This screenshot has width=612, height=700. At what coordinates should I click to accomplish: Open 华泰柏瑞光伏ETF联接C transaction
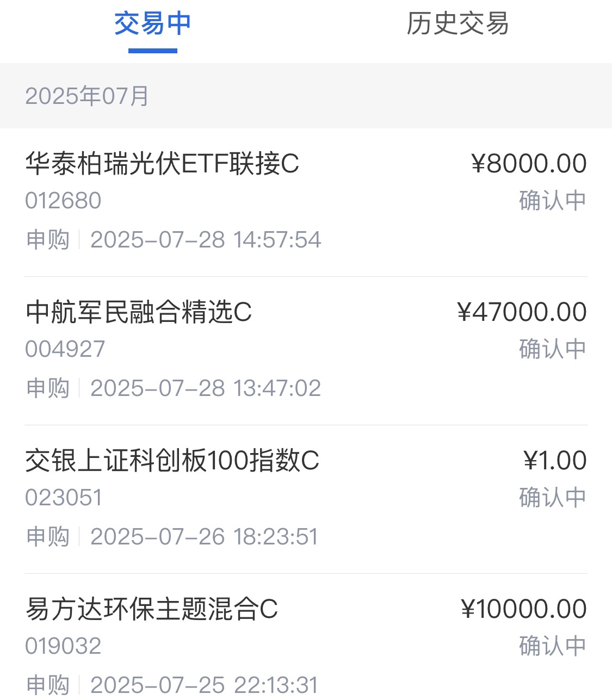(306, 202)
